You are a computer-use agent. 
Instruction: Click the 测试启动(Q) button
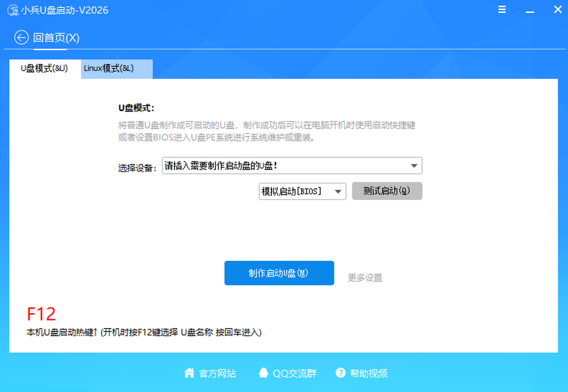[x=387, y=191]
